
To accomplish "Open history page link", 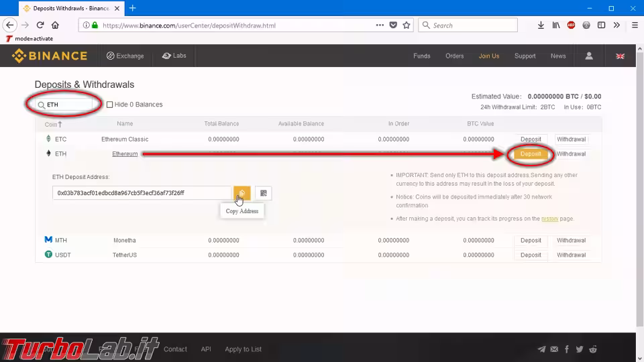I will [x=549, y=219].
